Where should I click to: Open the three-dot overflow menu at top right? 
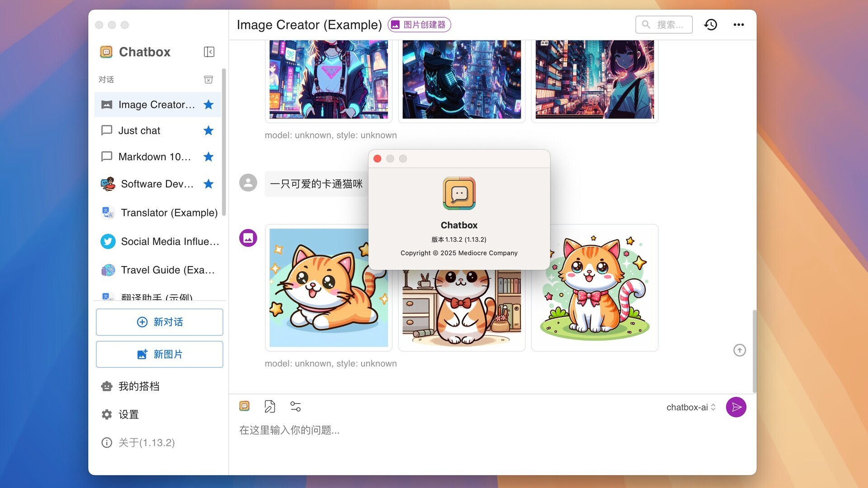(x=739, y=25)
